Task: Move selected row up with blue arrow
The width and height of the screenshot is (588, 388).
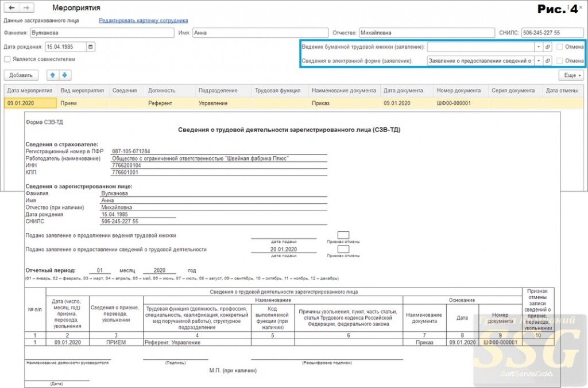Action: [x=52, y=75]
